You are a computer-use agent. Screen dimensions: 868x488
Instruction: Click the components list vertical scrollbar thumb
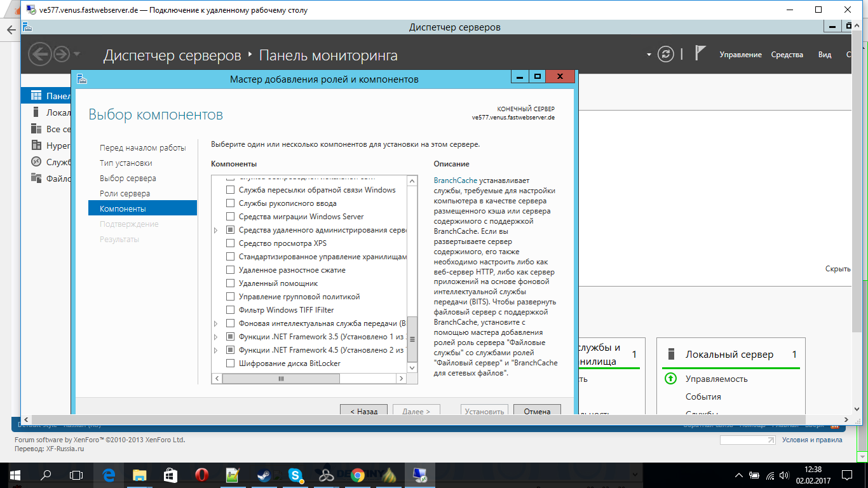coord(412,339)
